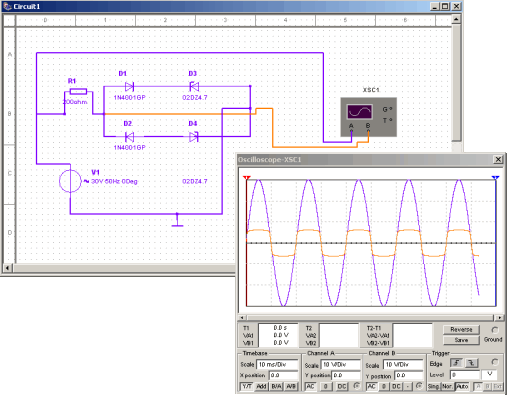Viewport: 511px width, 395px height.
Task: Select B/A timebase mode
Action: (x=277, y=386)
